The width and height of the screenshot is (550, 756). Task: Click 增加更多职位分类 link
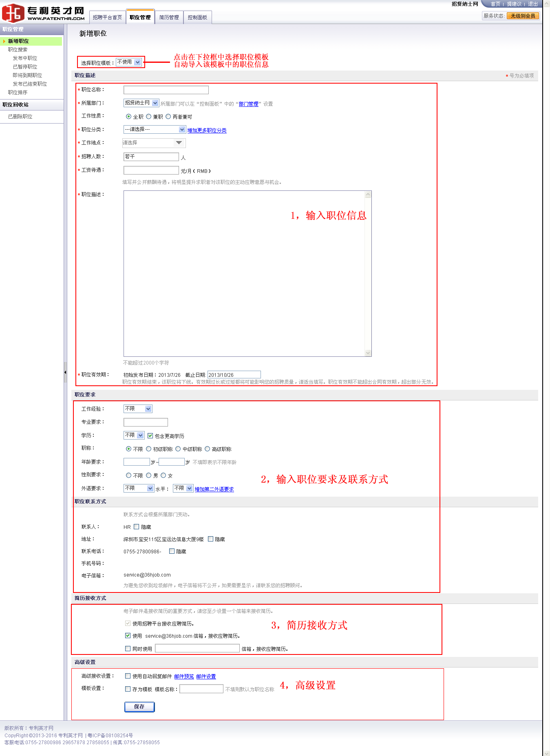(207, 130)
